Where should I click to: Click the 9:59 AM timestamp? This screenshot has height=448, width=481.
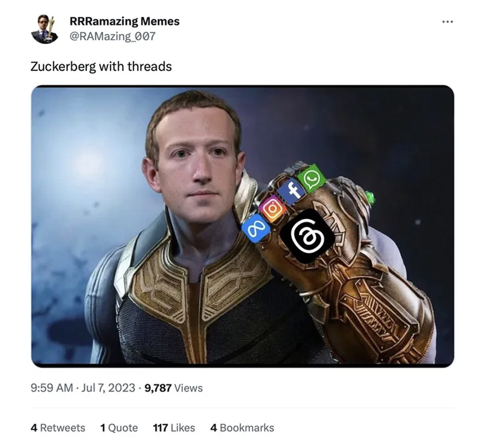tap(52, 387)
